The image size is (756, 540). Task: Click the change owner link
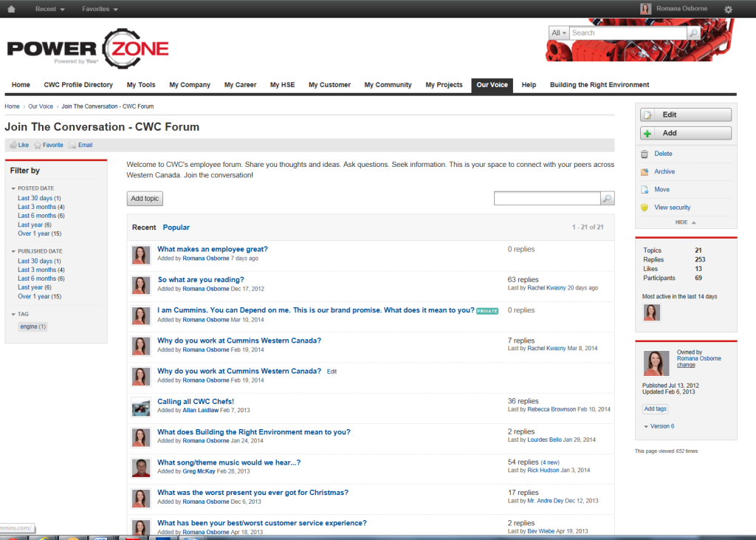click(686, 365)
